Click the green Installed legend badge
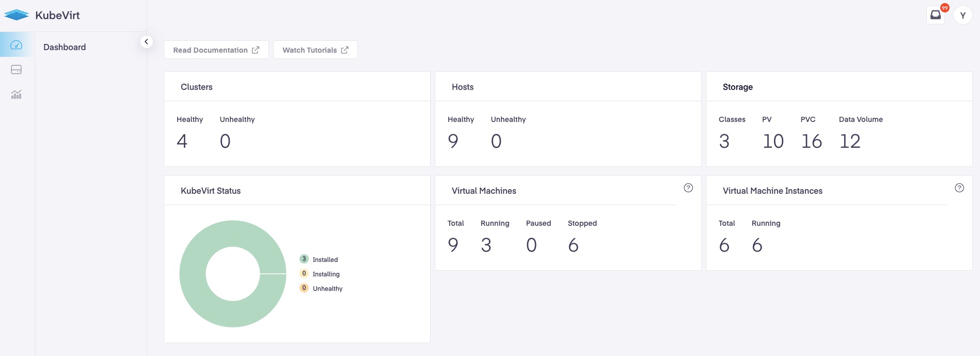Image resolution: width=980 pixels, height=356 pixels. (x=304, y=259)
